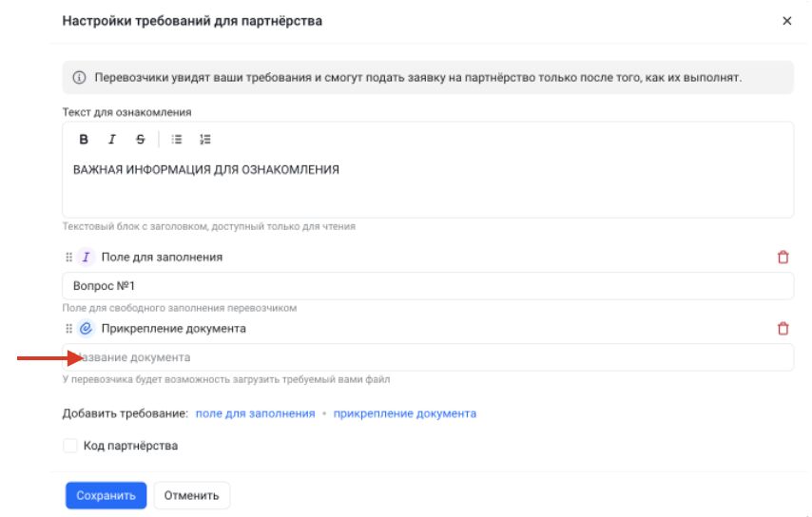Click the Отменить button
812x517 pixels.
192,495
